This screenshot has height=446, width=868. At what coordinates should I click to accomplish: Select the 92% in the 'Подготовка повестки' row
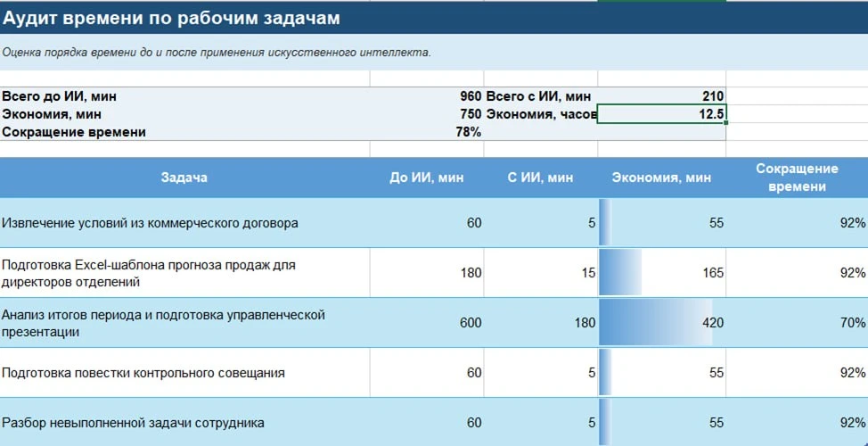click(797, 372)
